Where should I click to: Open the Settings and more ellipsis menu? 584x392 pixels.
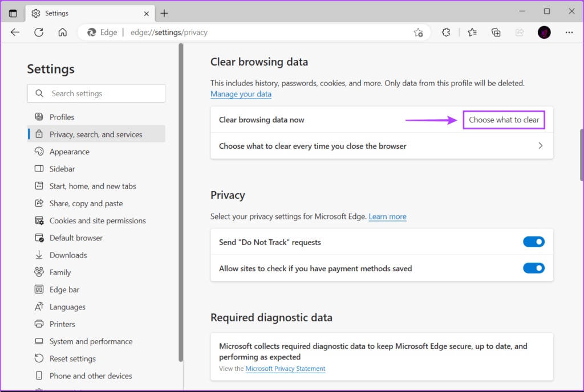click(569, 32)
